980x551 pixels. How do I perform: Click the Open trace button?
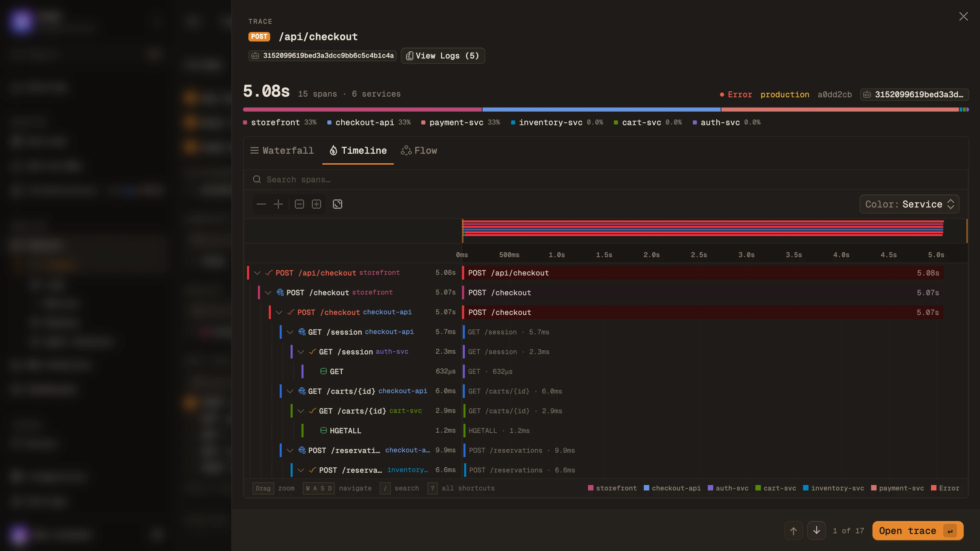coord(918,531)
